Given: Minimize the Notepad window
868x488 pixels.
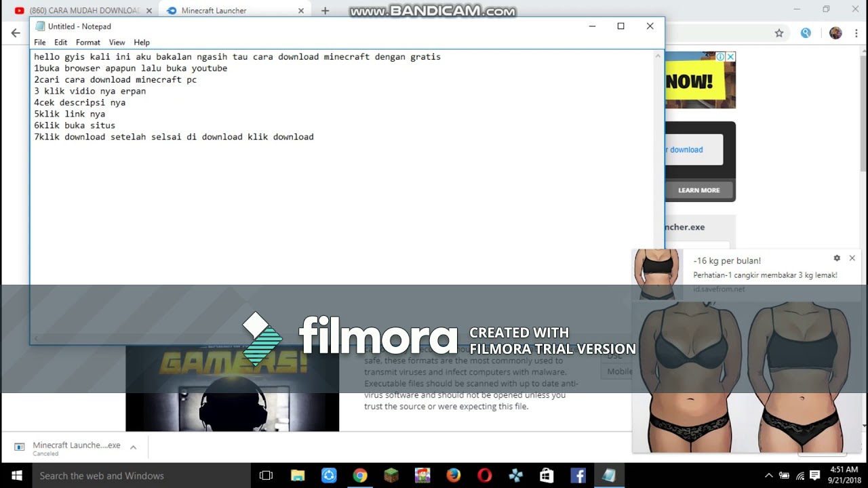Looking at the screenshot, I should click(592, 26).
